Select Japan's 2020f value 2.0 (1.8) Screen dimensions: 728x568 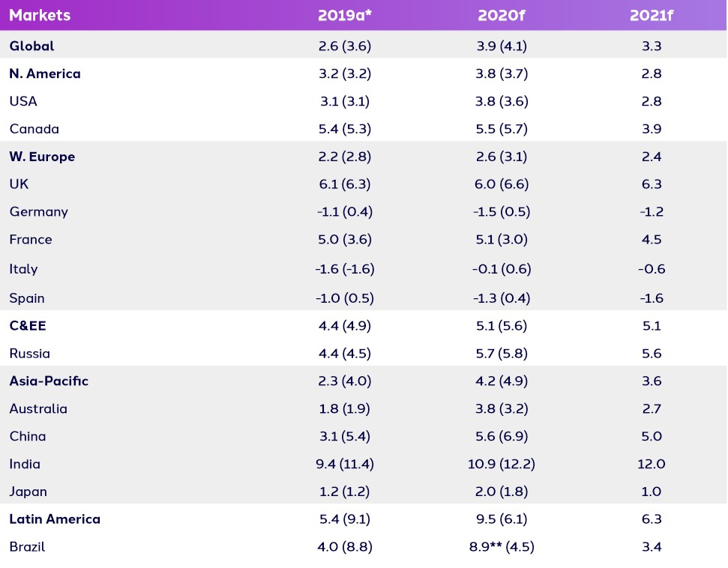(x=502, y=492)
